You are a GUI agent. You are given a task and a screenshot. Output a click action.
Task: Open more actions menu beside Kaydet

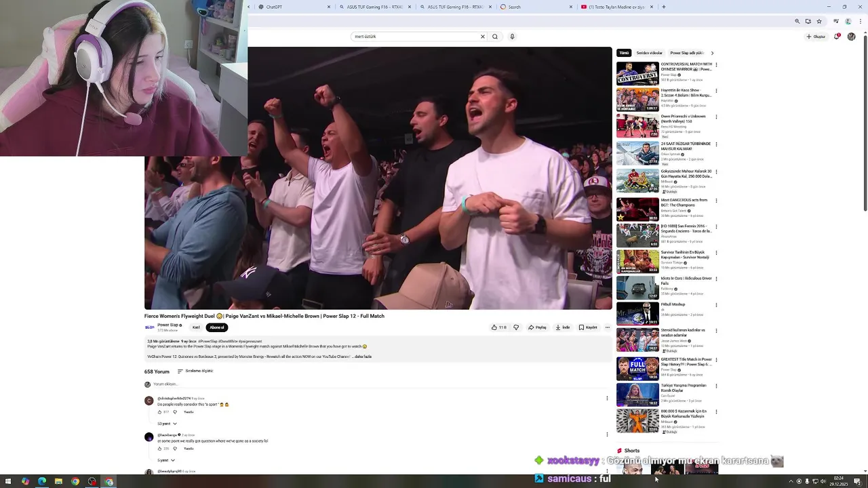(x=607, y=327)
